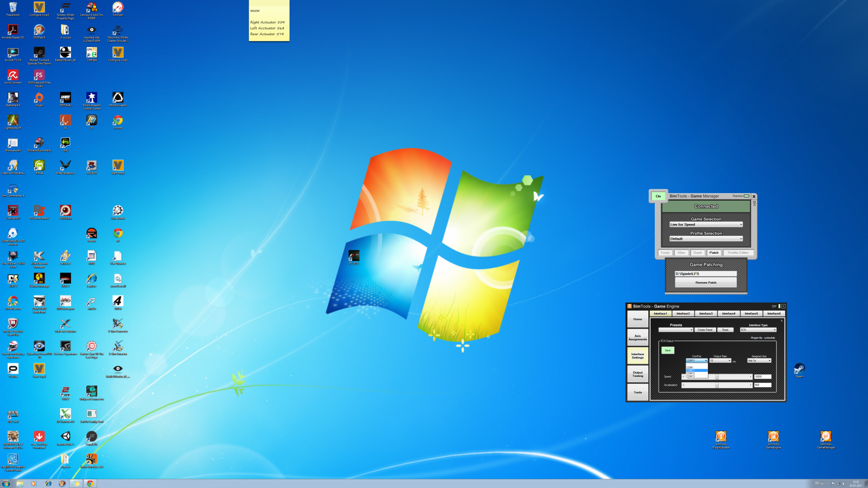Open Tools in Game Engine sidebar
This screenshot has width=868, height=488.
[638, 392]
